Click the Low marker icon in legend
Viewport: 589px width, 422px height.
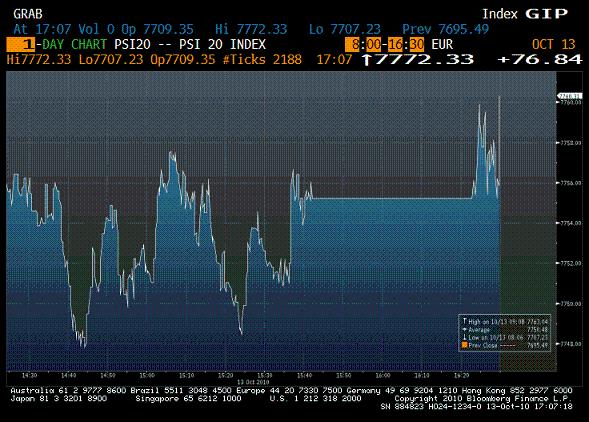(x=464, y=337)
